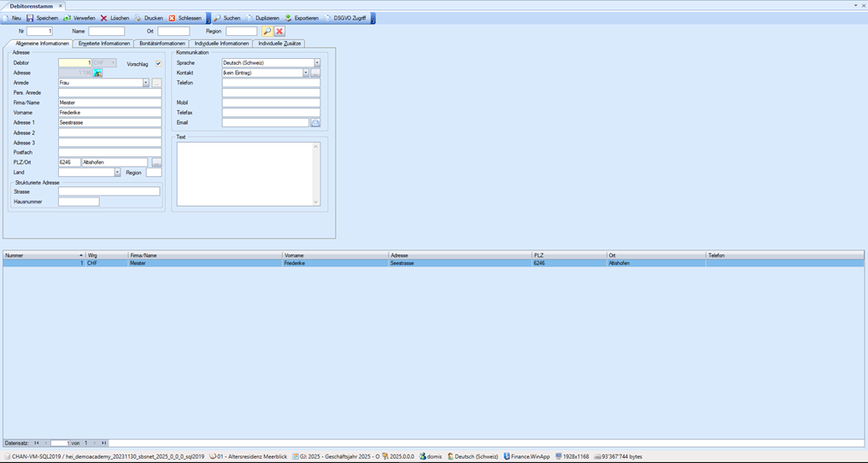Click Firma/Name column header

point(205,255)
